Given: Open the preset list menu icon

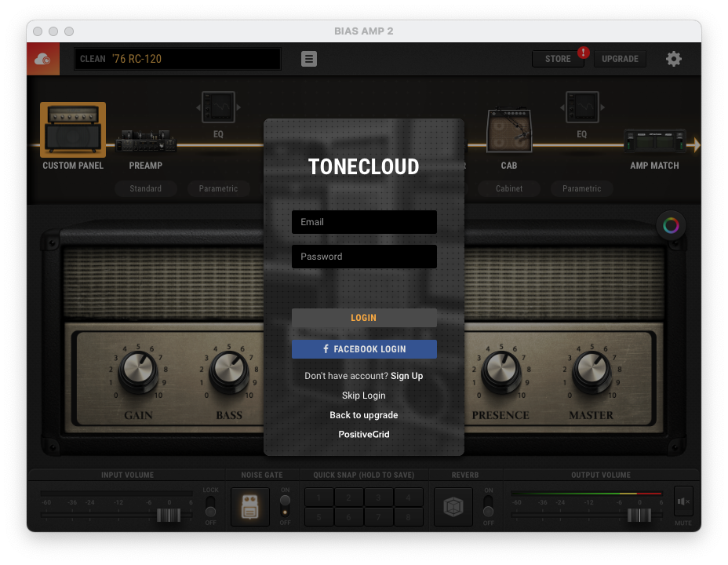Looking at the screenshot, I should click(309, 59).
